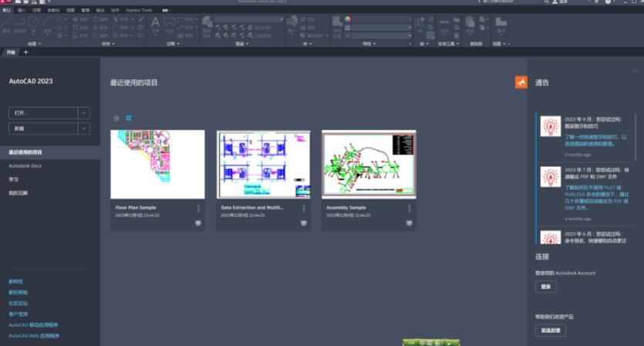Image resolution: width=644 pixels, height=346 pixels.
Task: Open the 插入 ribbon tab
Action: 22,10
